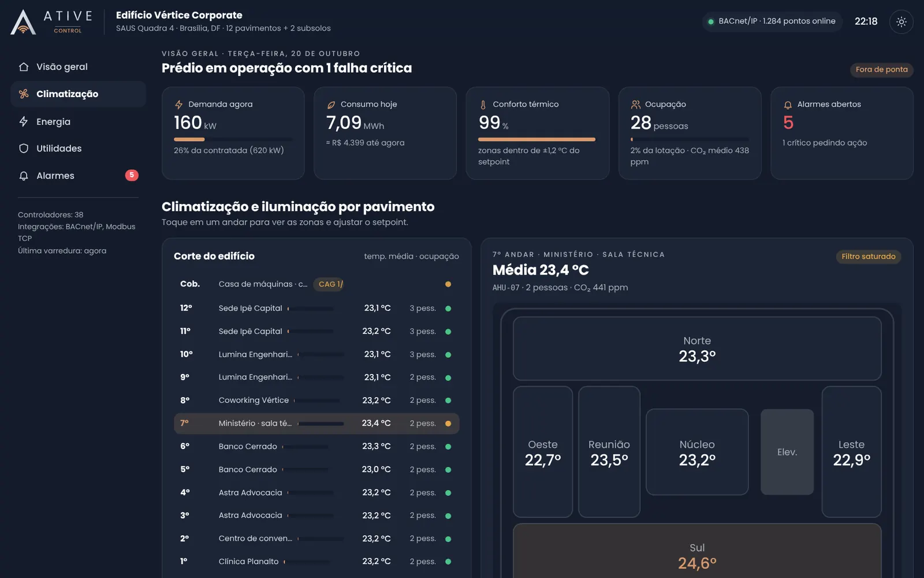Click the amber status dot on Cob. row
Image resolution: width=924 pixels, height=578 pixels.
coord(448,284)
